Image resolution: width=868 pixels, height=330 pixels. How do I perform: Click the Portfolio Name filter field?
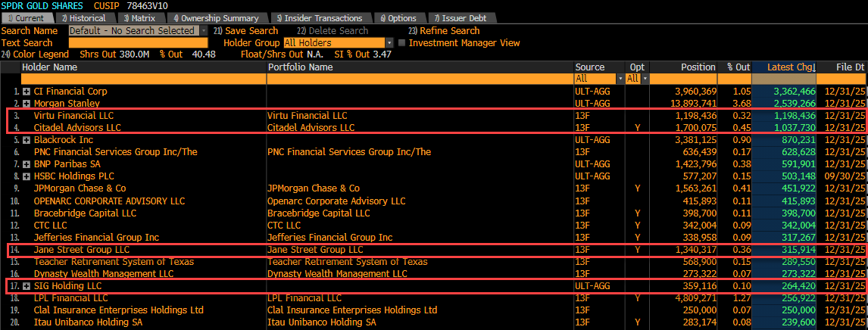point(420,79)
